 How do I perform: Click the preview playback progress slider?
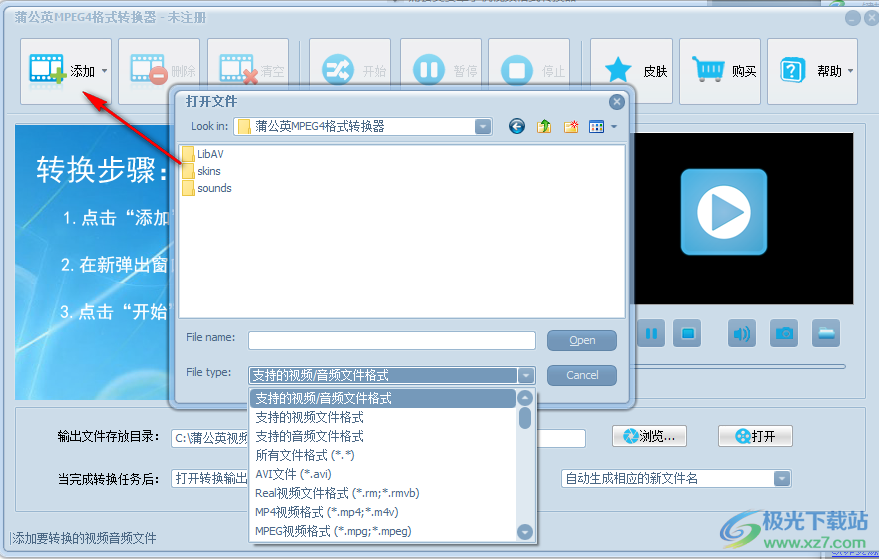pyautogui.click(x=739, y=366)
